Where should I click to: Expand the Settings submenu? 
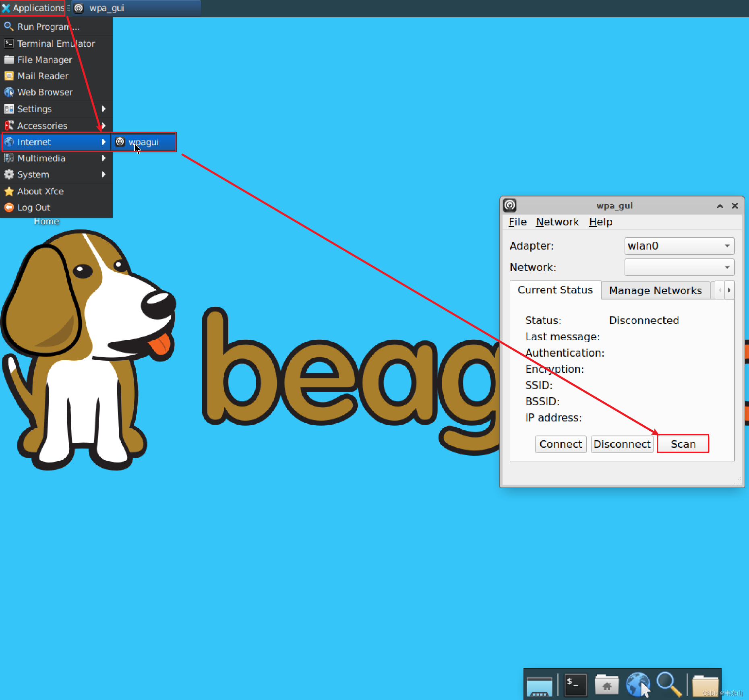click(x=56, y=109)
